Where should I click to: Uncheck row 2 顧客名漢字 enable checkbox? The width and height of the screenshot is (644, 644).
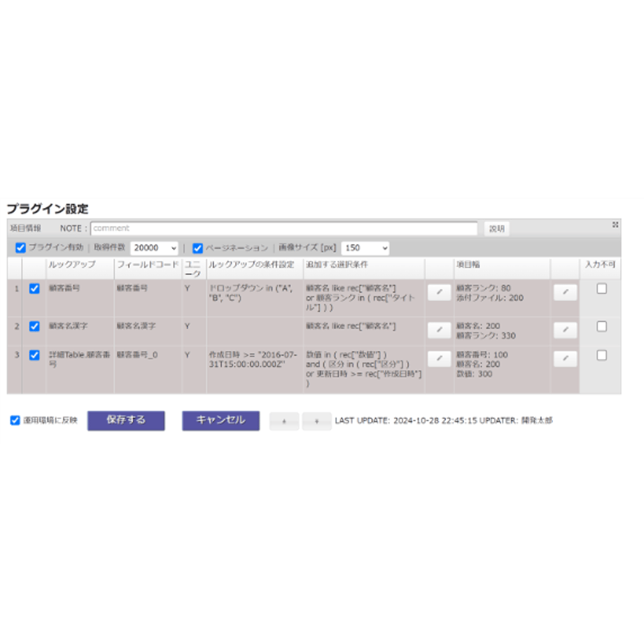[x=34, y=326]
